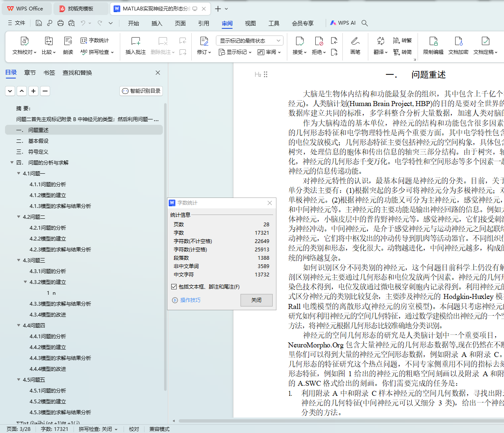Screen dimensions: 504x433
Task: Run 拼写检查 spell check
Action: click(x=97, y=52)
